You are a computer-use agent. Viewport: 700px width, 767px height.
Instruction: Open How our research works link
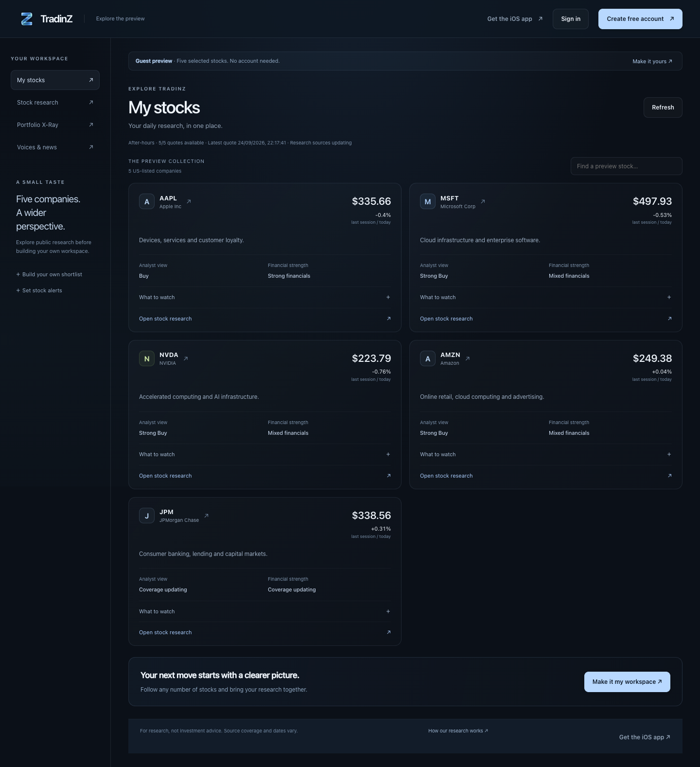click(x=458, y=731)
